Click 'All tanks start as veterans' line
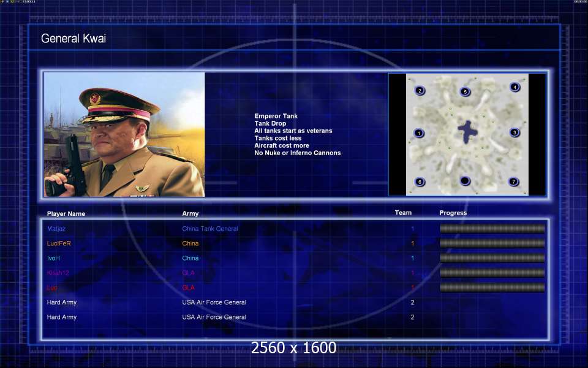The image size is (588, 368). click(x=293, y=131)
